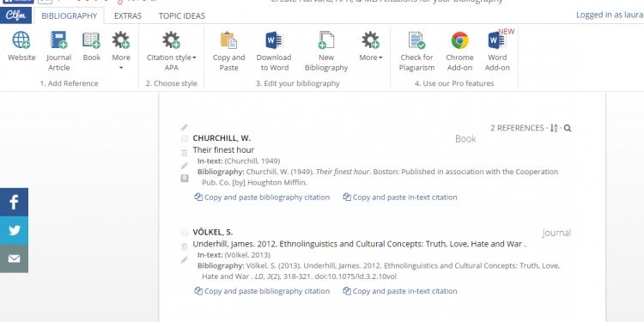Add a Book reference
644x322 pixels.
pos(91,46)
